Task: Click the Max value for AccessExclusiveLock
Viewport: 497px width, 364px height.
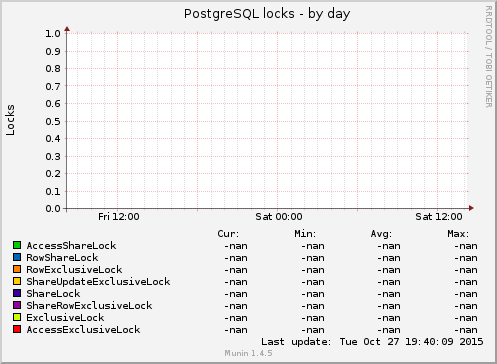Action: [466, 330]
